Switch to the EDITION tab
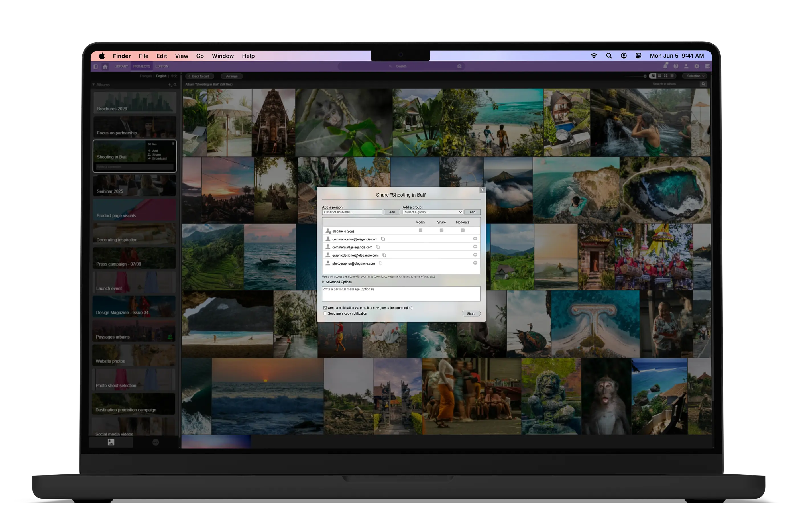 pyautogui.click(x=162, y=66)
